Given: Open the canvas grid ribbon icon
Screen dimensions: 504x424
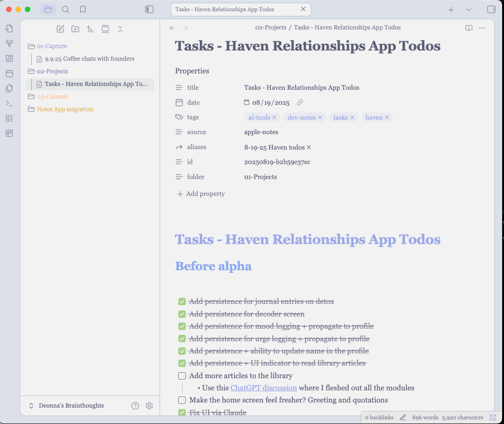Looking at the screenshot, I should (x=9, y=58).
